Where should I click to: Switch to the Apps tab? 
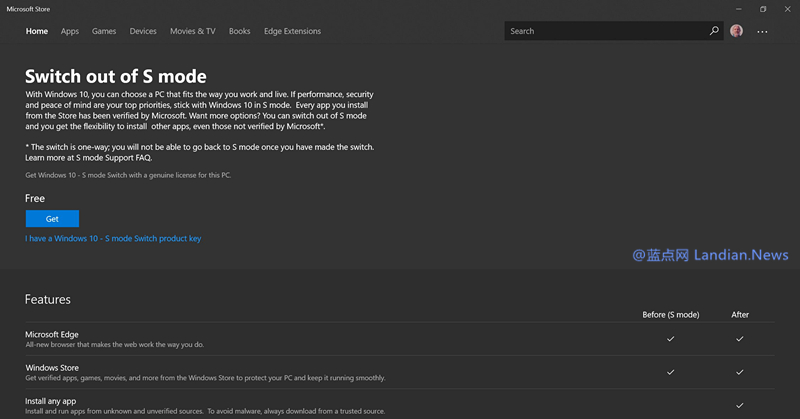70,31
